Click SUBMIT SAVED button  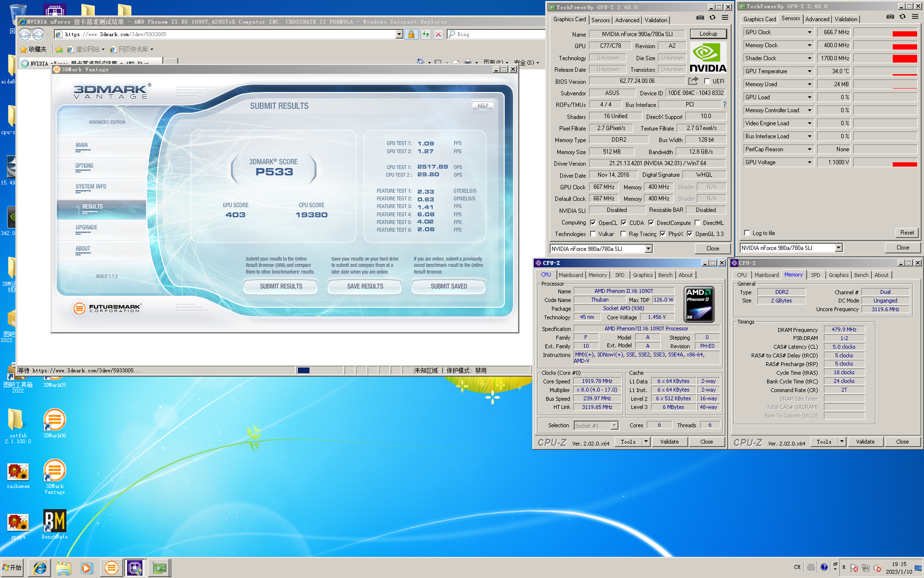(449, 287)
